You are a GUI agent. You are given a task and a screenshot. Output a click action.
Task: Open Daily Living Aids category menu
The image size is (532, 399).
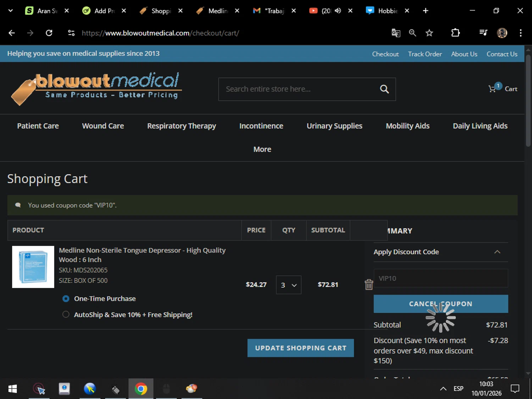click(480, 126)
